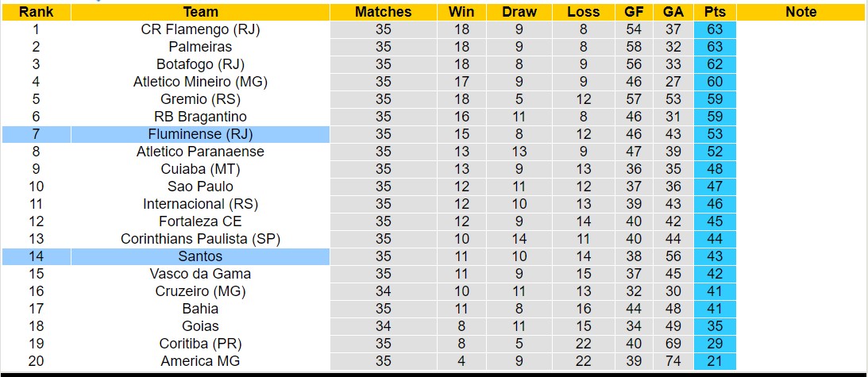
Task: Click the Win column header
Action: click(461, 12)
